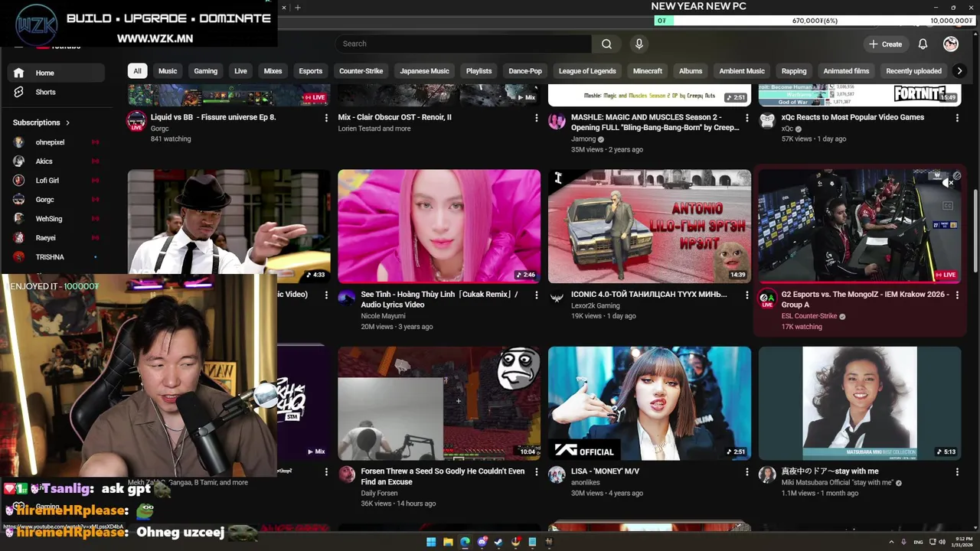The width and height of the screenshot is (980, 551).
Task: Unmute the G2 Esports preview
Action: coord(948,183)
